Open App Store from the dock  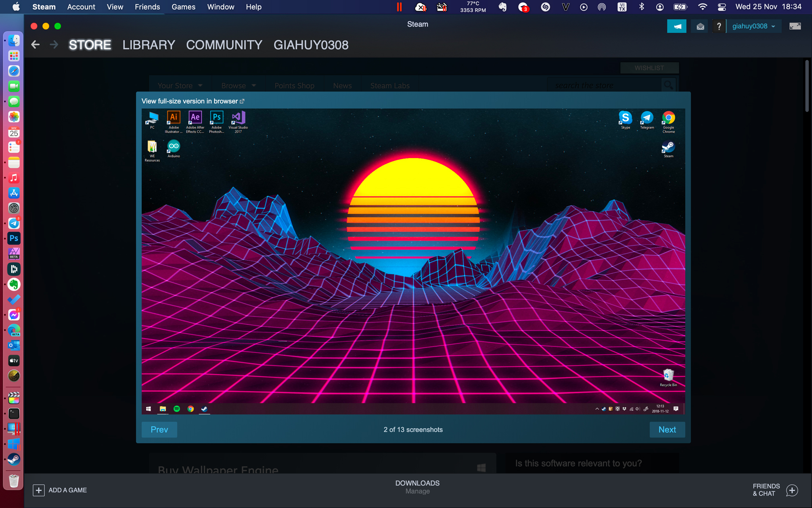[x=14, y=193]
